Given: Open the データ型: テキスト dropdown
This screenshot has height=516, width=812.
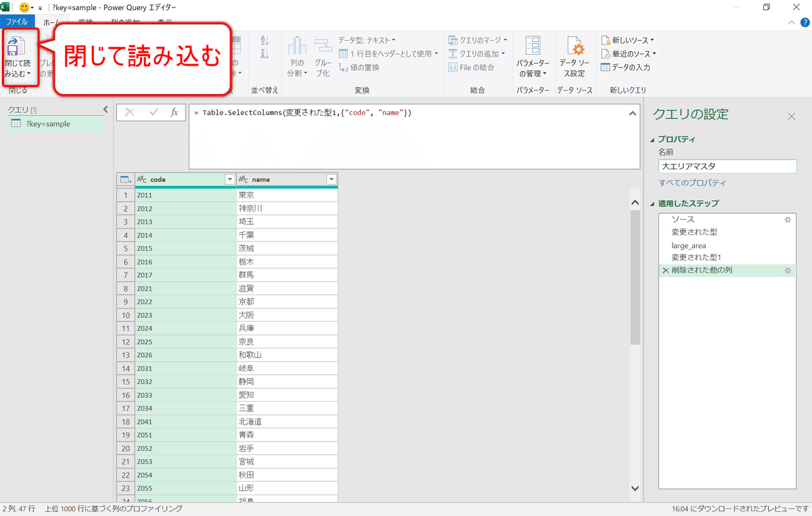Looking at the screenshot, I should point(367,41).
